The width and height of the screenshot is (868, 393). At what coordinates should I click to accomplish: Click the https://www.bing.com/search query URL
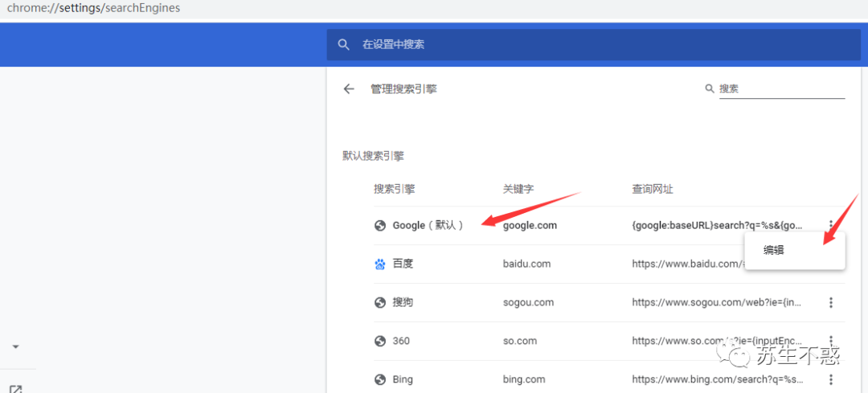[718, 379]
